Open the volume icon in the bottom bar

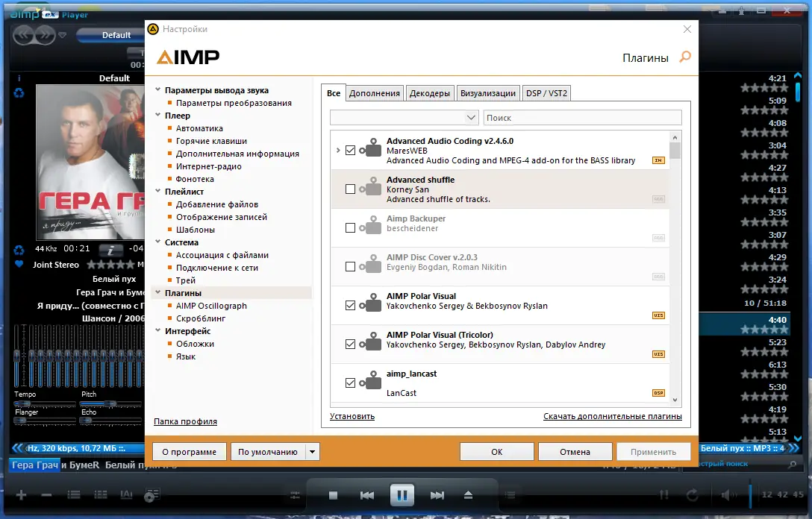727,494
